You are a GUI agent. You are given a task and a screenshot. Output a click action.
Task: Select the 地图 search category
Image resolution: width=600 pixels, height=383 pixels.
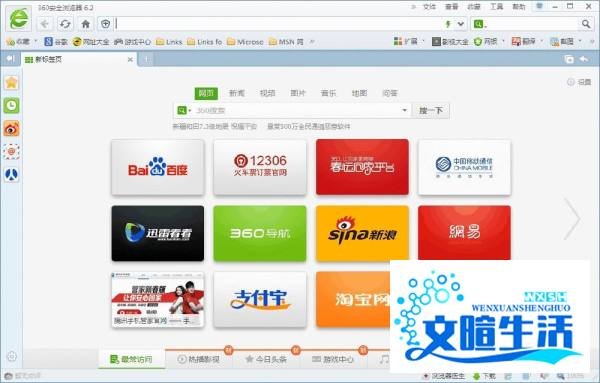click(359, 93)
